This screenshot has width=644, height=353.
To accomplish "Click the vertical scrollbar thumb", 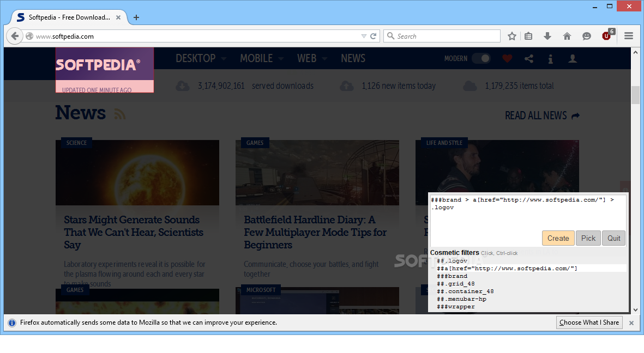I will click(635, 95).
